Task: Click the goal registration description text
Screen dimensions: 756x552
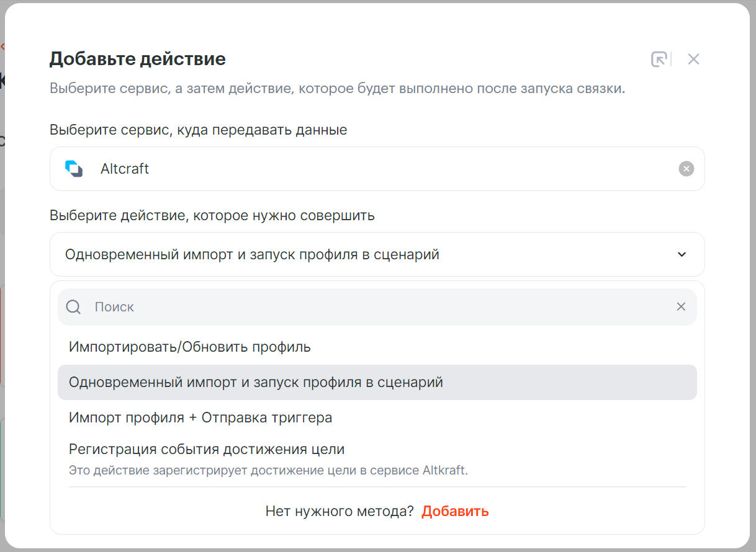Action: click(x=268, y=470)
